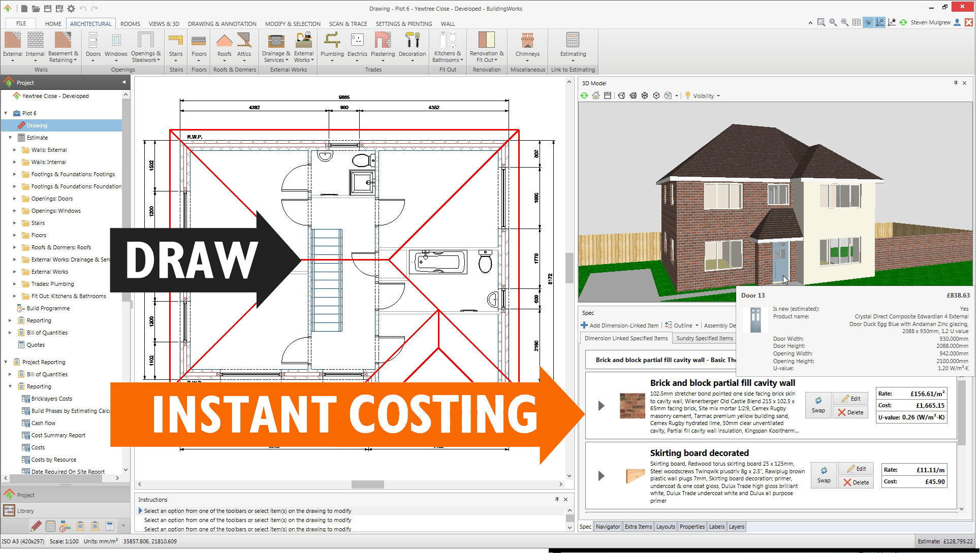The height and width of the screenshot is (553, 980).
Task: Click the build programme Gantt icon
Action: point(65,526)
